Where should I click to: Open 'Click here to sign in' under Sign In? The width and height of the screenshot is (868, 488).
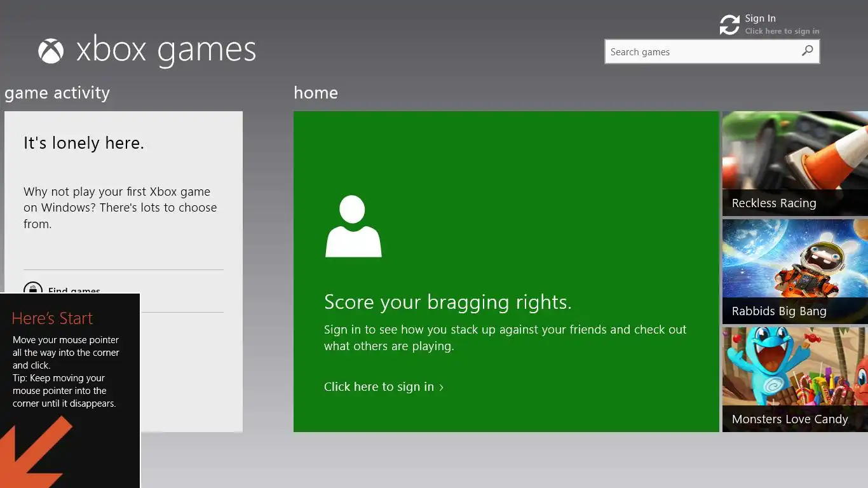(782, 31)
